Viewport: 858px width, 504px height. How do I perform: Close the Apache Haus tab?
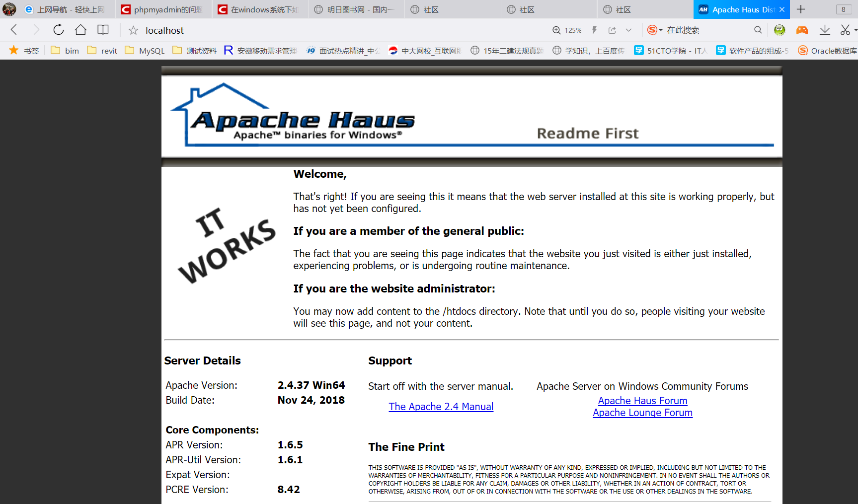point(782,9)
